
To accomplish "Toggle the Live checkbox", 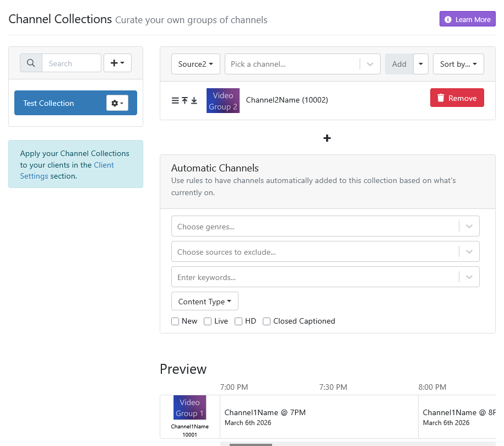I will point(208,321).
